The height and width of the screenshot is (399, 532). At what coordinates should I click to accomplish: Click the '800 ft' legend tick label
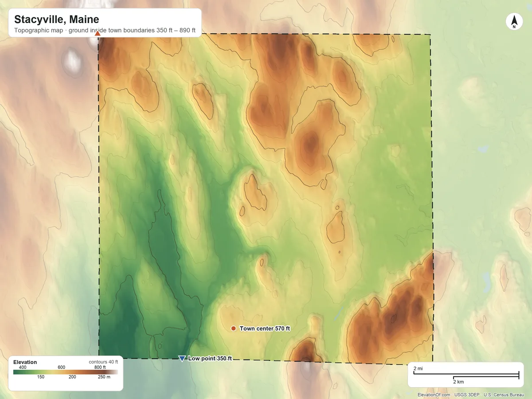click(x=100, y=368)
